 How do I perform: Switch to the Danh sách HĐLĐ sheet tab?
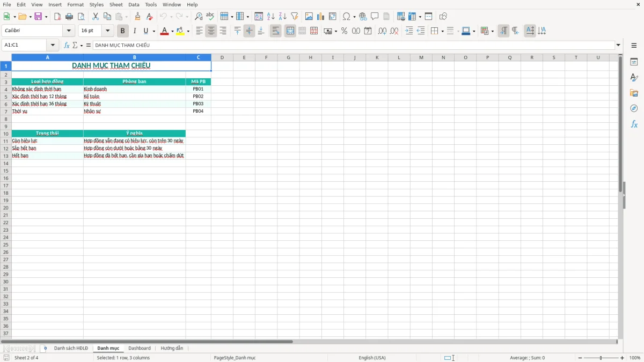(71, 348)
